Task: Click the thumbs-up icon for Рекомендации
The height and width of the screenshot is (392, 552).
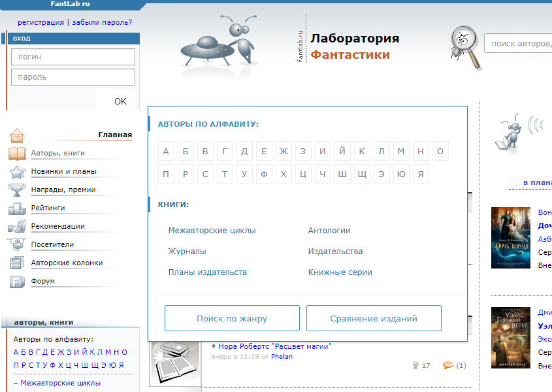Action: (x=17, y=227)
